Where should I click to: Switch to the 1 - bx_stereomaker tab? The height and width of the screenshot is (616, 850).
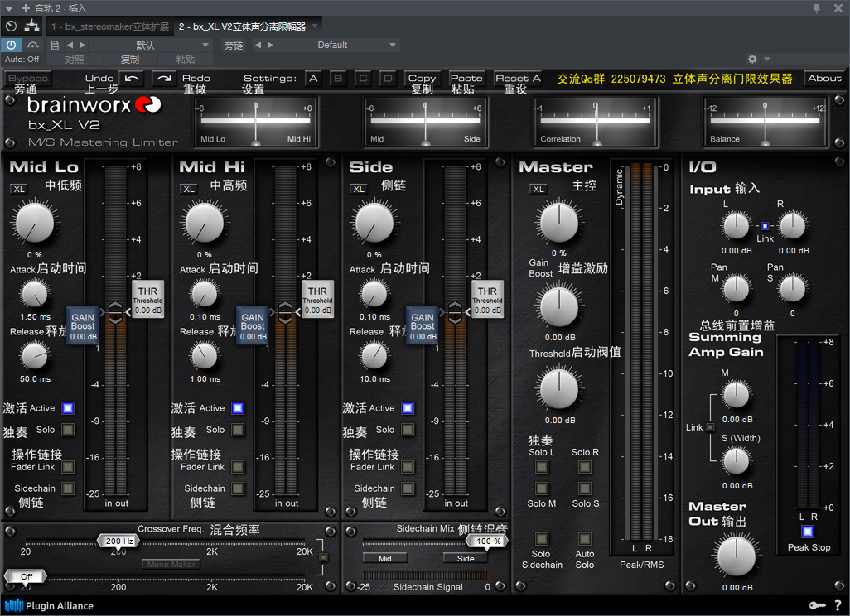110,26
